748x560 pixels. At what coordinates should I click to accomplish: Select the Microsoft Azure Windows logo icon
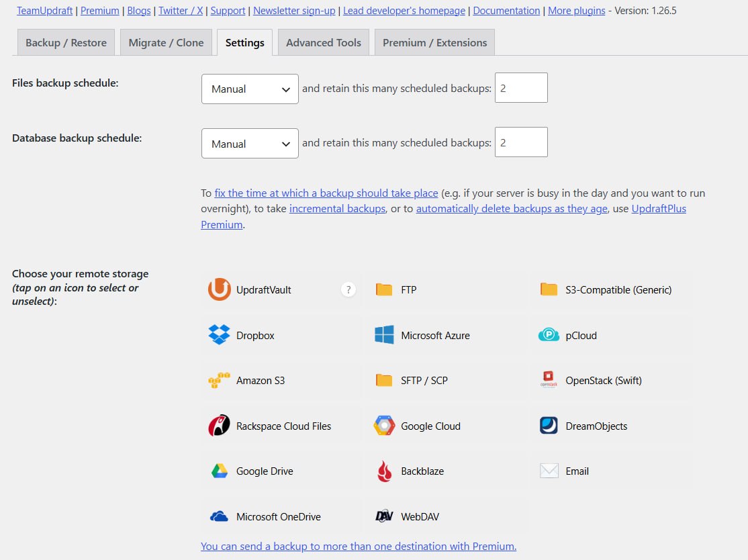(384, 335)
